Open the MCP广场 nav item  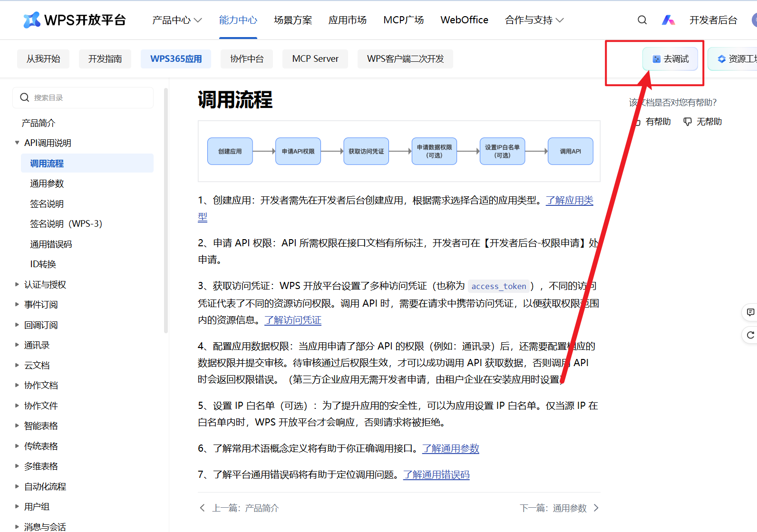(x=404, y=20)
